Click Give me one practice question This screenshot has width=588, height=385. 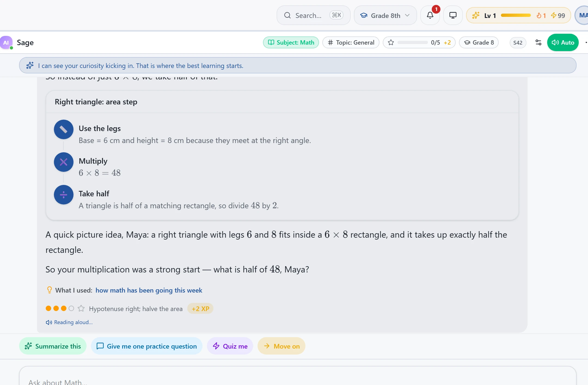pos(147,346)
